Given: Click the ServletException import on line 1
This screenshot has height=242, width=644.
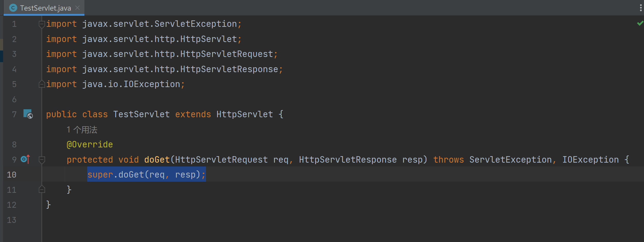Looking at the screenshot, I should tap(195, 24).
